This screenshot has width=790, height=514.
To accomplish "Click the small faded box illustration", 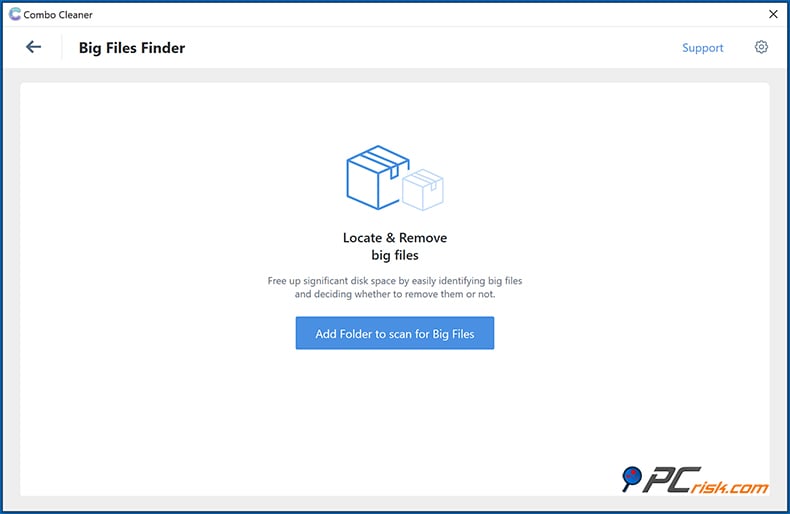I will tap(422, 189).
